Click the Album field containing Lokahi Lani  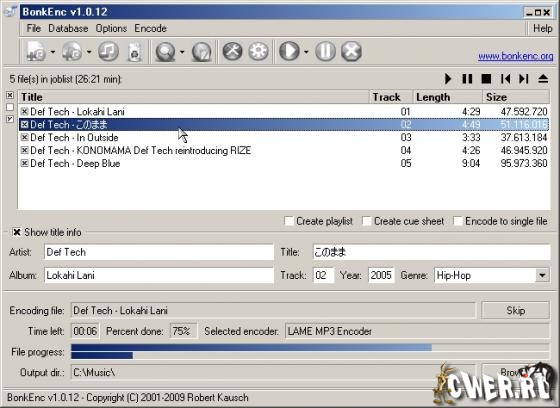click(x=159, y=275)
